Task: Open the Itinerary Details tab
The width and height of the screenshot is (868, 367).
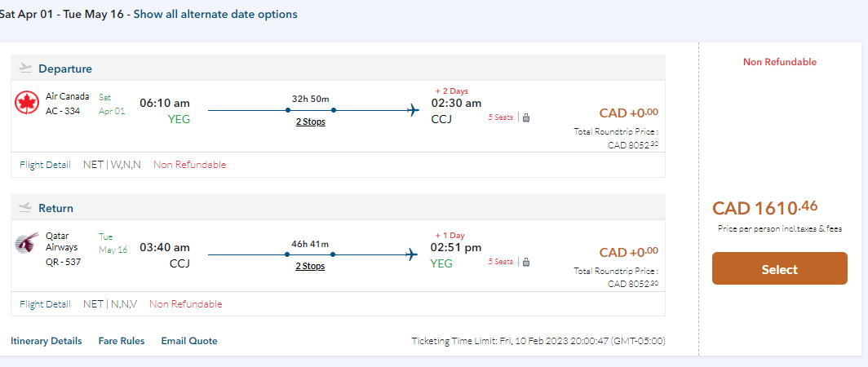Action: coord(46,341)
